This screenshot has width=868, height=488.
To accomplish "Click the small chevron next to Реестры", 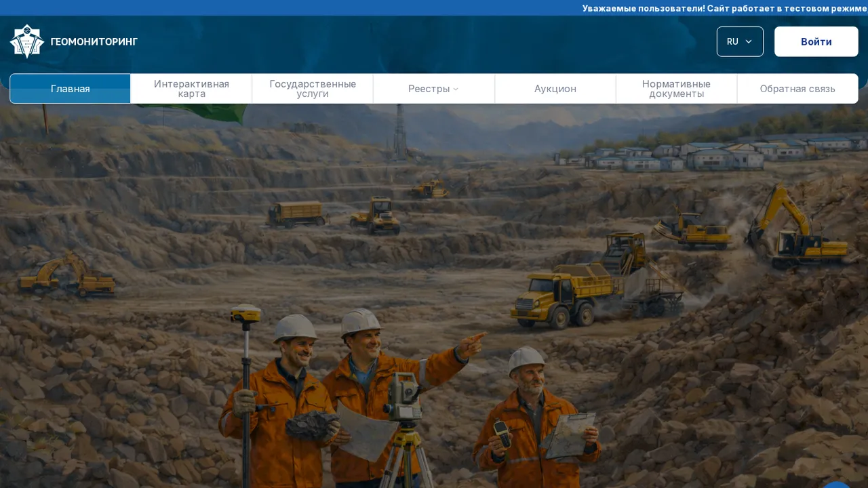I will [456, 89].
